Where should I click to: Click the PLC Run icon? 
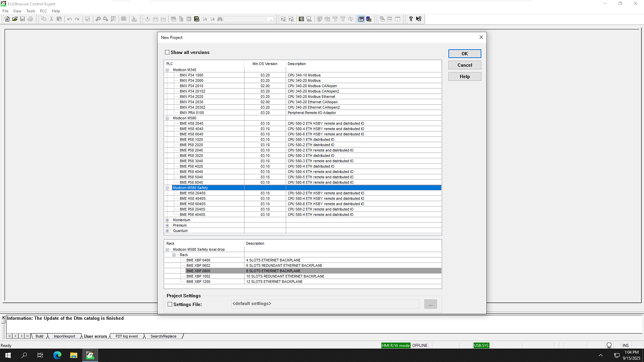(335, 19)
